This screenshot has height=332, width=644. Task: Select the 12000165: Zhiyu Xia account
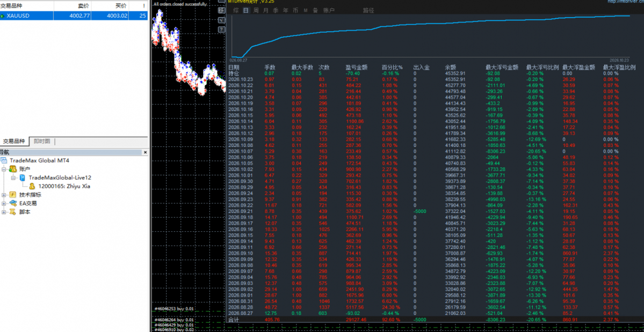point(64,186)
